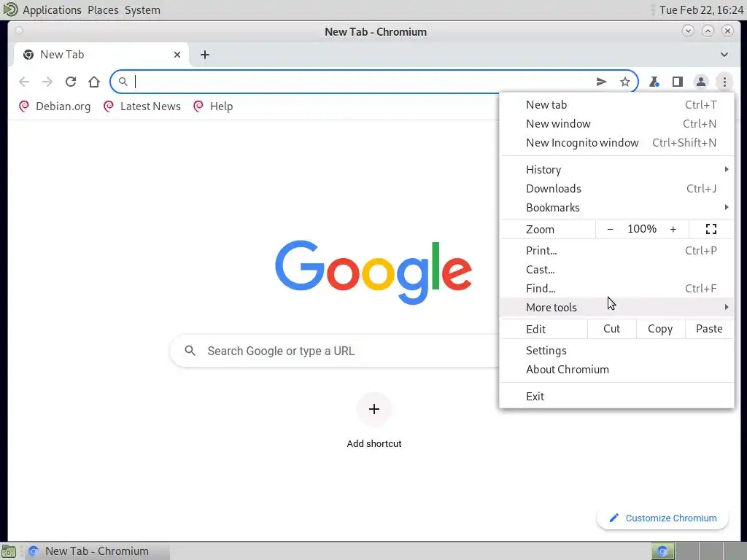Click the magnifier icon in address bar
747x560 pixels.
pos(123,82)
